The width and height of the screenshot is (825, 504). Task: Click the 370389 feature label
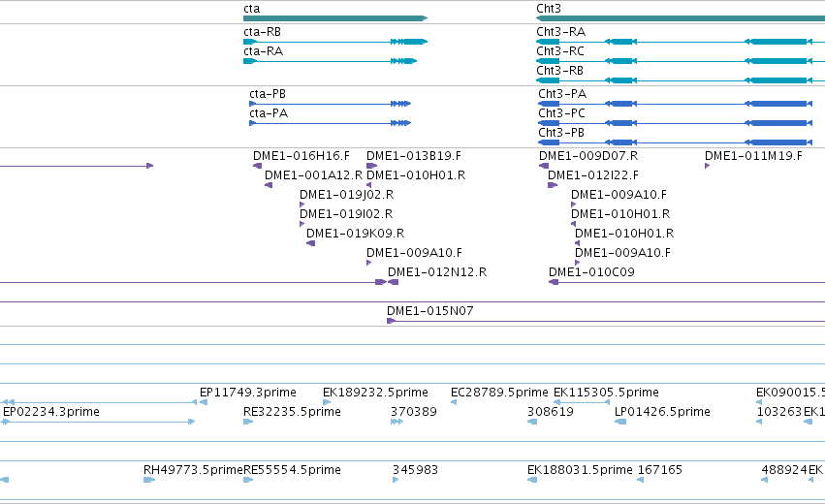414,412
